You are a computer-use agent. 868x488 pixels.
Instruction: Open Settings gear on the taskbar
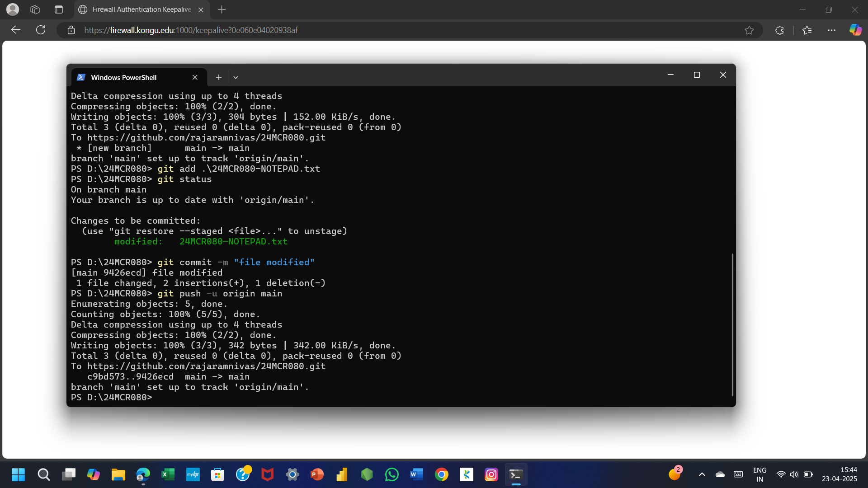(292, 474)
